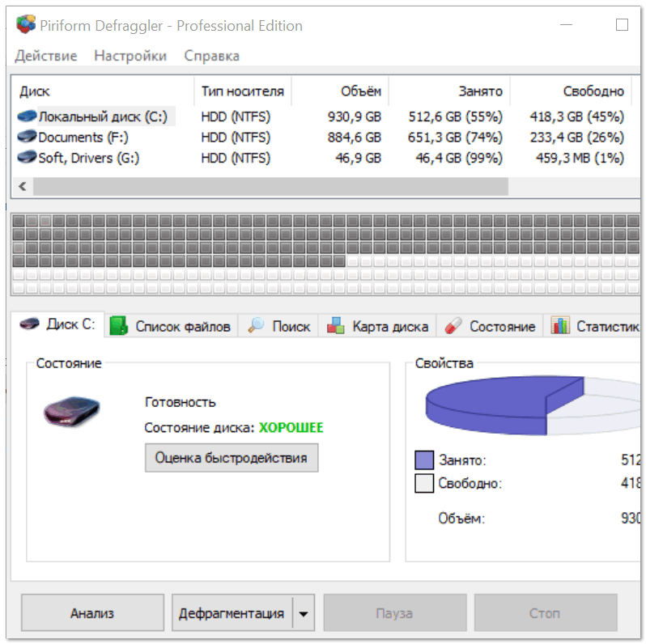Image resolution: width=646 pixels, height=644 pixels.
Task: Open the Настройки menu
Action: coord(130,56)
